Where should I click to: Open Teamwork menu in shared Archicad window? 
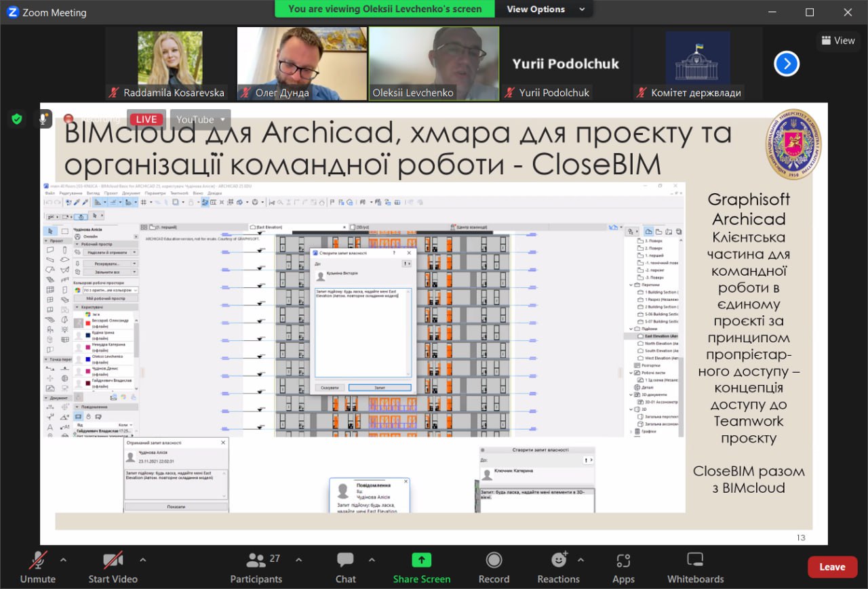[178, 193]
